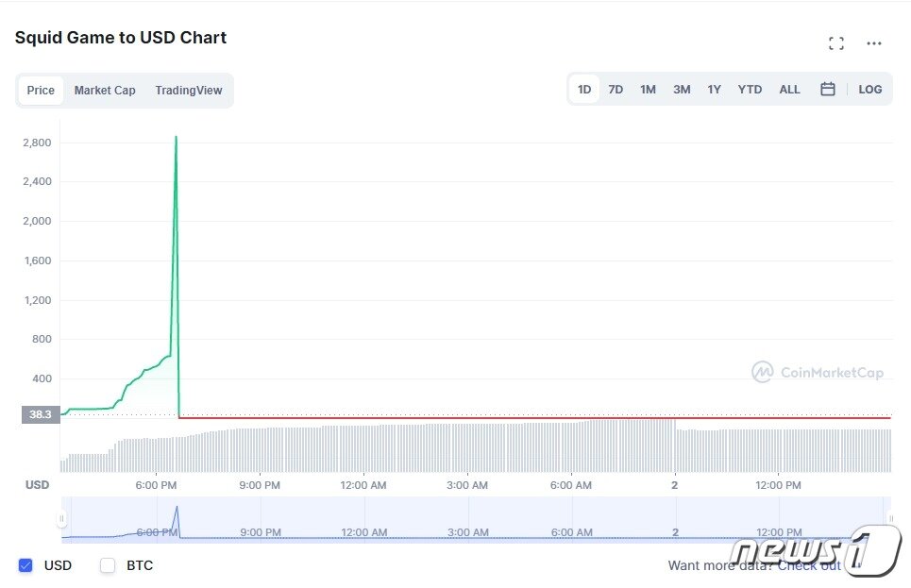This screenshot has width=911, height=588.
Task: Open fullscreen chart view icon
Action: coord(835,43)
